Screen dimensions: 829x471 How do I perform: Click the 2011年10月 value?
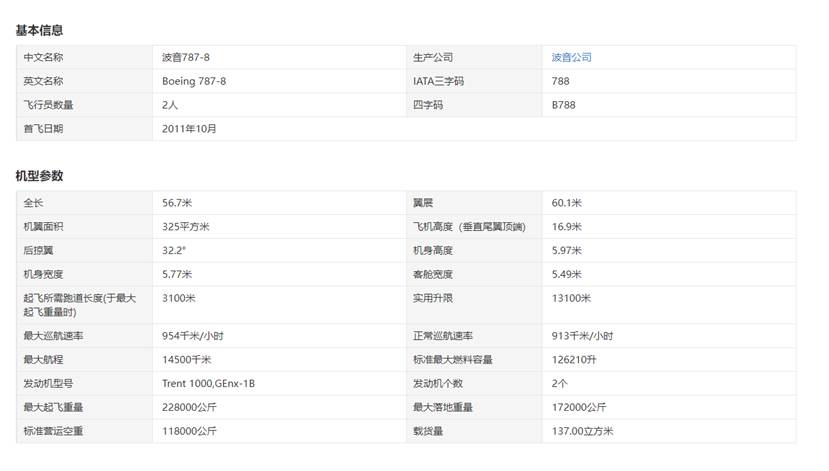pos(189,128)
